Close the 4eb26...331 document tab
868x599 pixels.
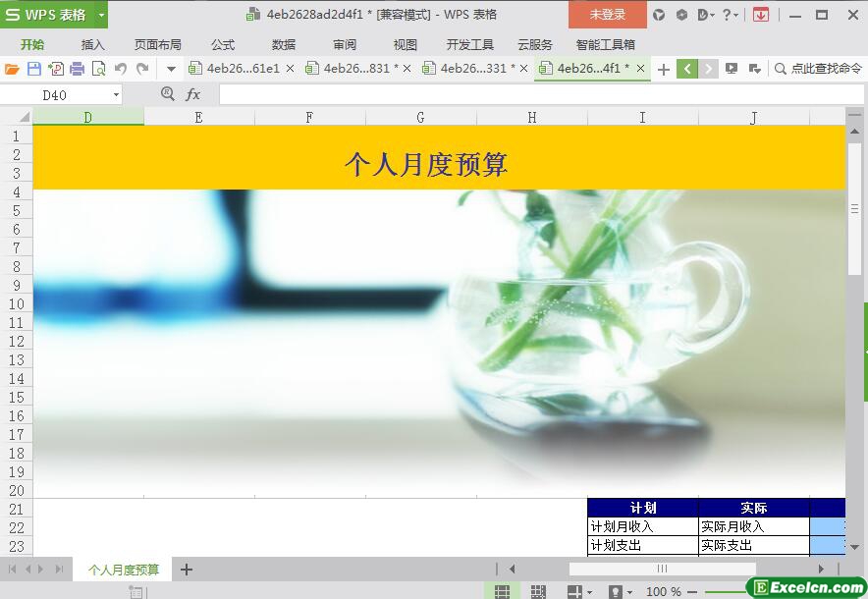(x=523, y=69)
